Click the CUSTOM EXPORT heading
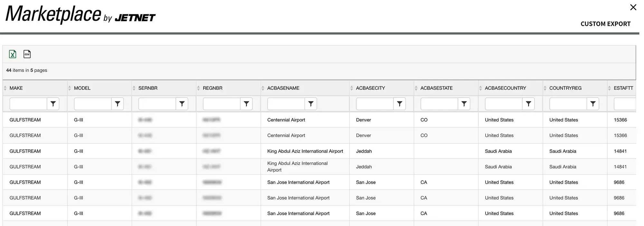Viewport: 644px width, 226px height. pyautogui.click(x=605, y=24)
